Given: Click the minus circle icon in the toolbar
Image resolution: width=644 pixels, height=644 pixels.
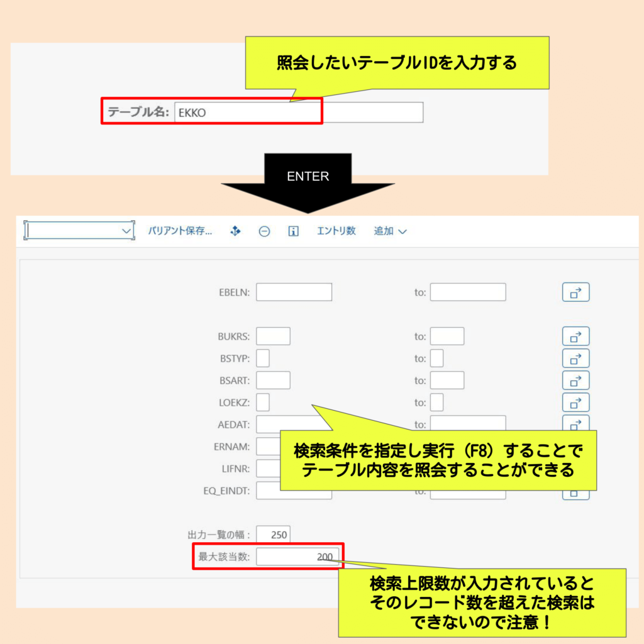Looking at the screenshot, I should tap(264, 231).
